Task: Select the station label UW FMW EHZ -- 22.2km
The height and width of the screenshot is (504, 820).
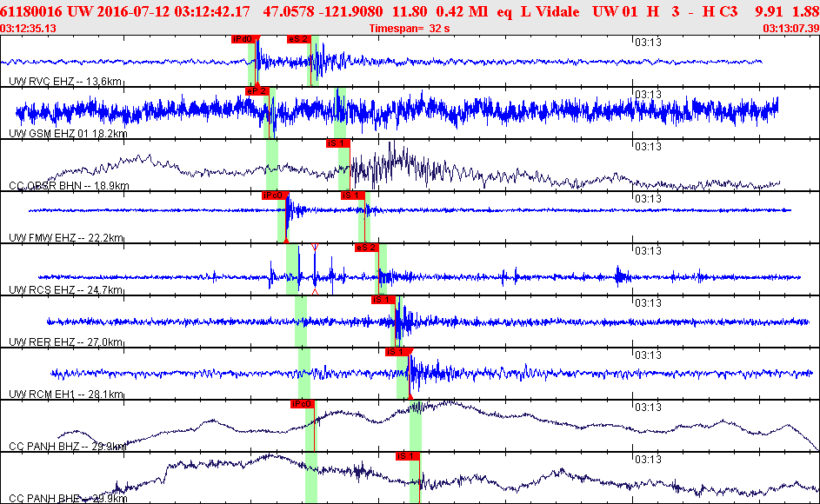Action: [66, 238]
